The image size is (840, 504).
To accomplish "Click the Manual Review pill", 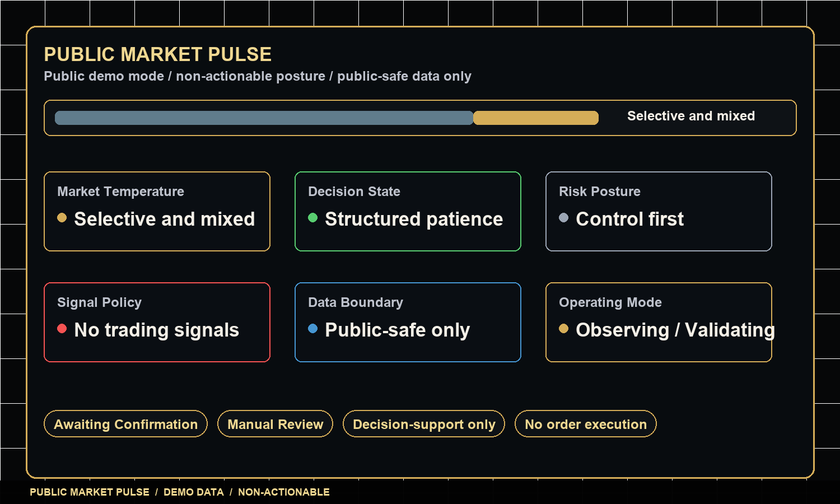I will [275, 424].
